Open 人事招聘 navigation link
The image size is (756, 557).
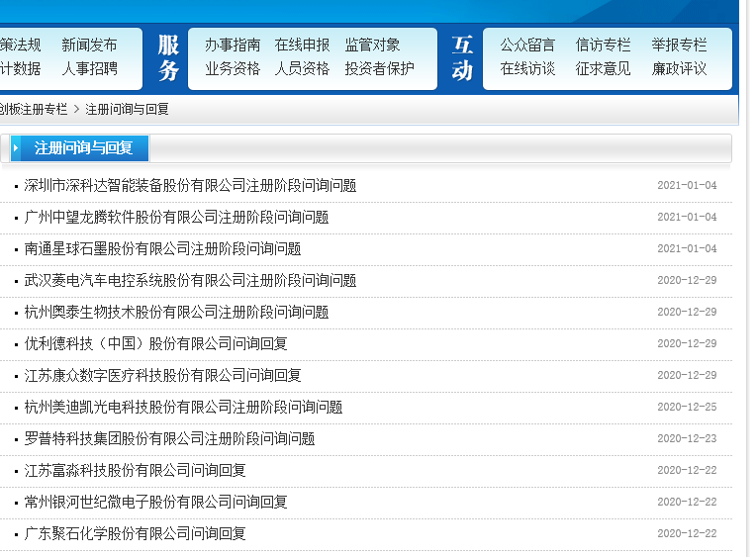point(89,68)
